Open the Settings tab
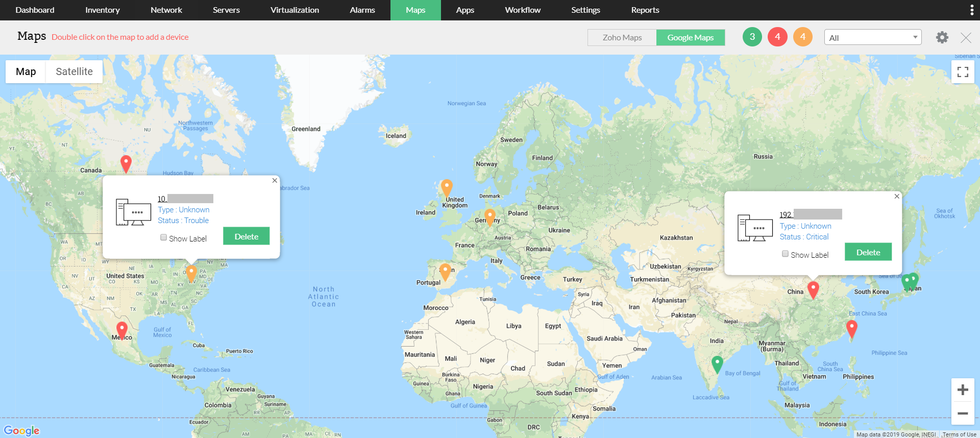The image size is (980, 438). pyautogui.click(x=585, y=10)
